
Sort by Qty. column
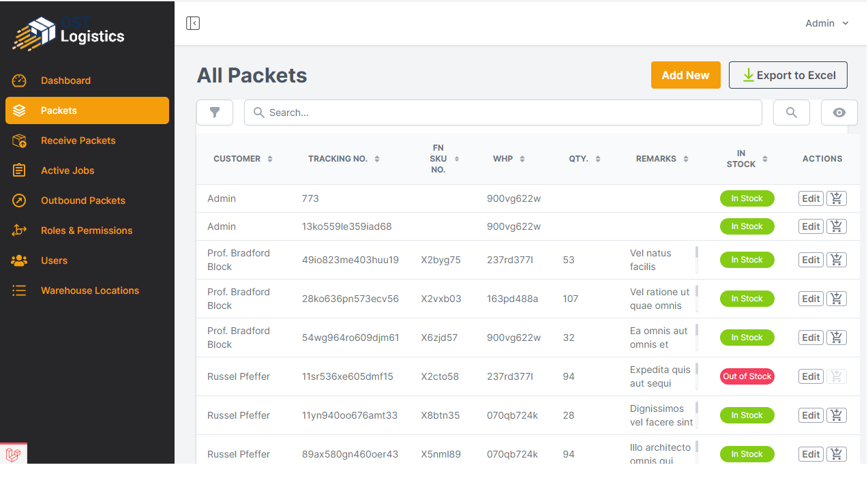(x=584, y=159)
